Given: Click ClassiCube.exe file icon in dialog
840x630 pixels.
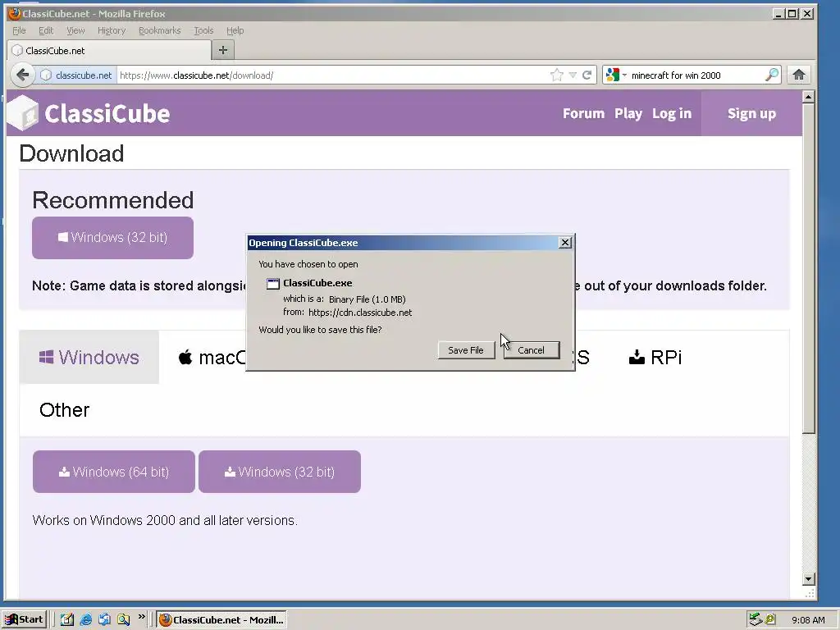Looking at the screenshot, I should [x=273, y=283].
